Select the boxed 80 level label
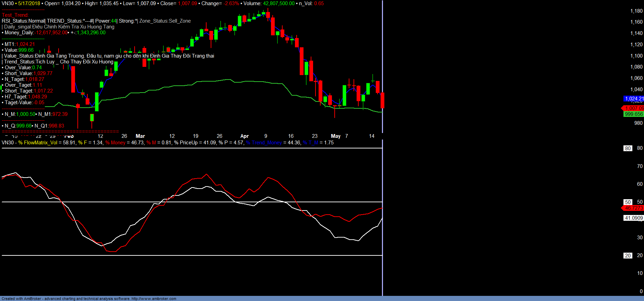 pyautogui.click(x=628, y=148)
